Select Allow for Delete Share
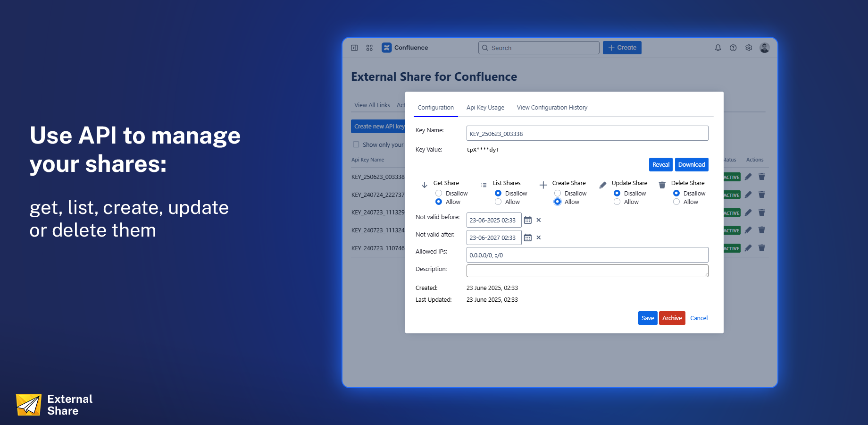This screenshot has height=425, width=868. pos(676,202)
